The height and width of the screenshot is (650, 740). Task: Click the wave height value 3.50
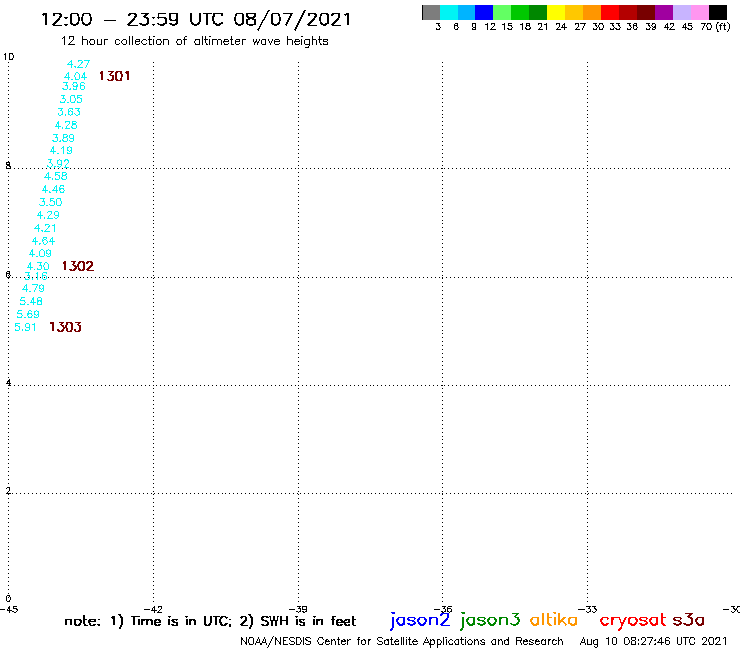[x=50, y=202]
